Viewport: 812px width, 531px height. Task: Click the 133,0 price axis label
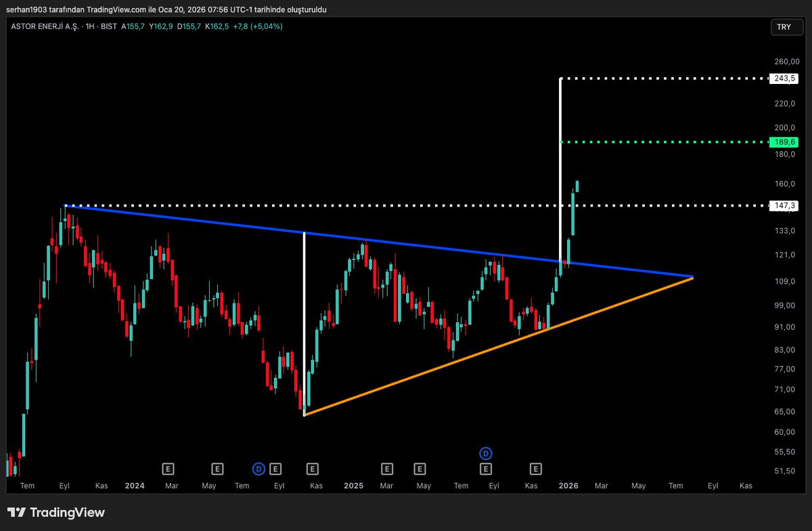click(785, 231)
